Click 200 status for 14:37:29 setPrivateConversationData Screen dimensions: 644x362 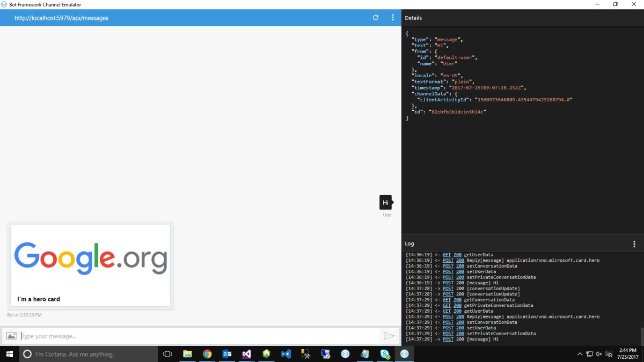tap(460, 334)
